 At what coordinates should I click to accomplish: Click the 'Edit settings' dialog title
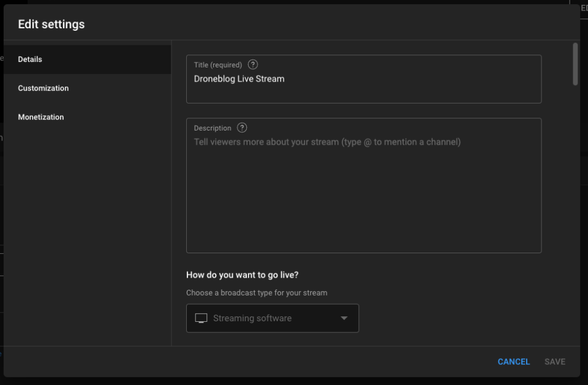click(x=51, y=25)
